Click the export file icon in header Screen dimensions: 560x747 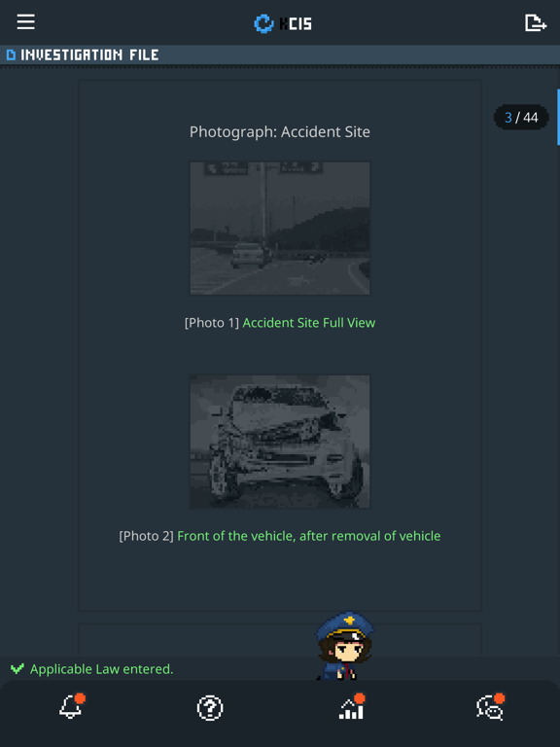(x=536, y=22)
